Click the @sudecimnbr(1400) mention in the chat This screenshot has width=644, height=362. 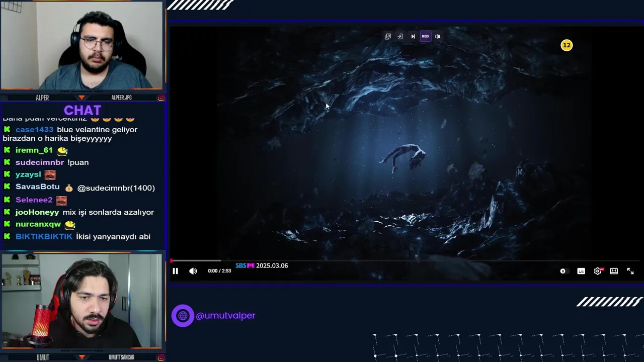[116, 188]
